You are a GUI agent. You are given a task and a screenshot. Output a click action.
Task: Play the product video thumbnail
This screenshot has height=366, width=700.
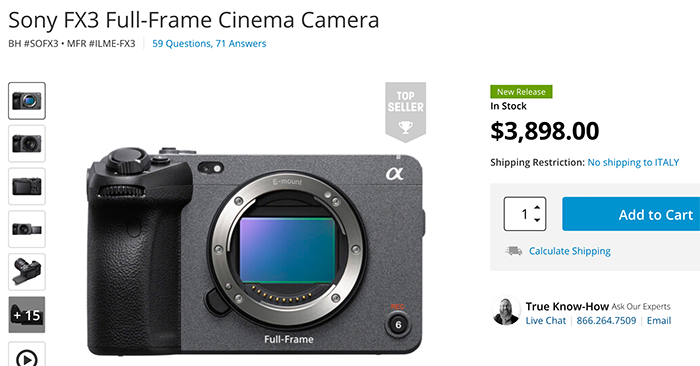(27, 354)
